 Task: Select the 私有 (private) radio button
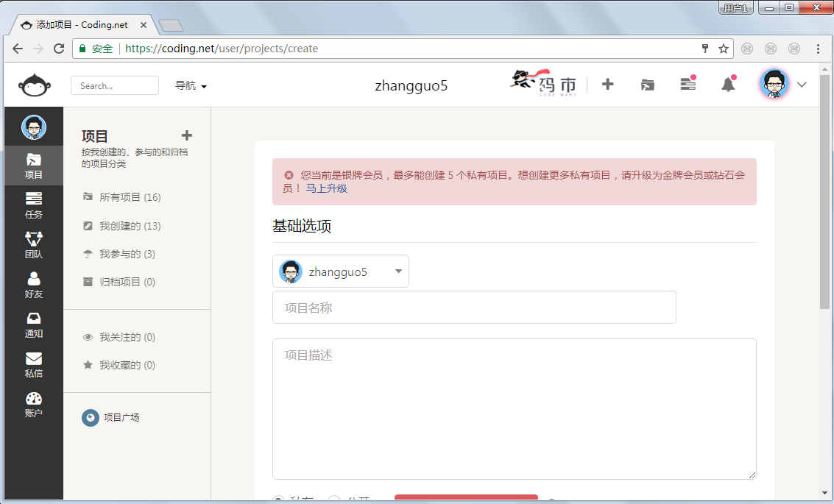point(278,500)
